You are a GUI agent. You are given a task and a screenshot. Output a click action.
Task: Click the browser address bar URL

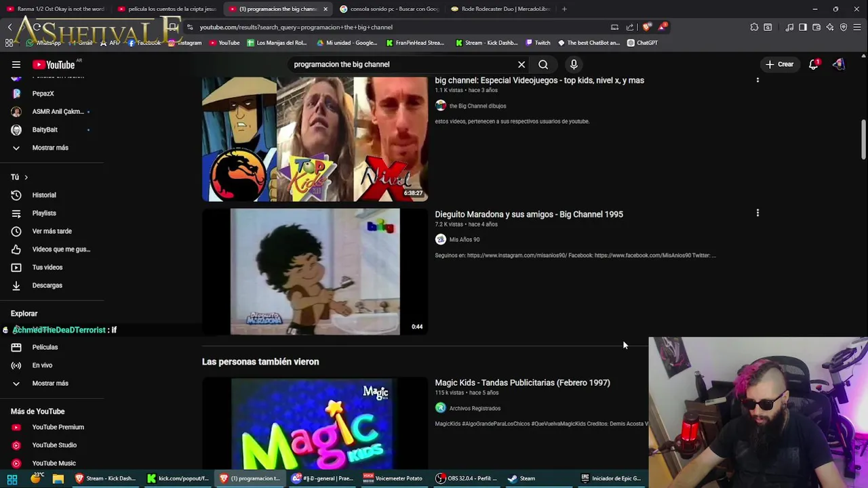pyautogui.click(x=296, y=27)
